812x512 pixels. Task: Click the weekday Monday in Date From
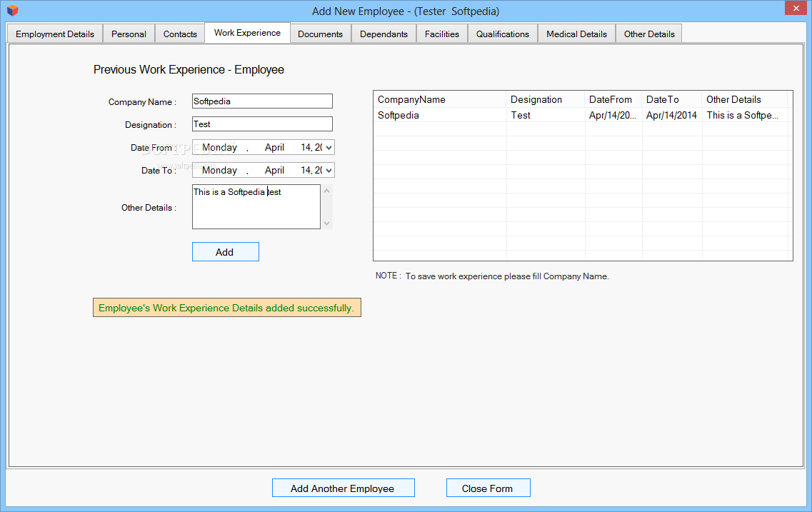tap(219, 148)
